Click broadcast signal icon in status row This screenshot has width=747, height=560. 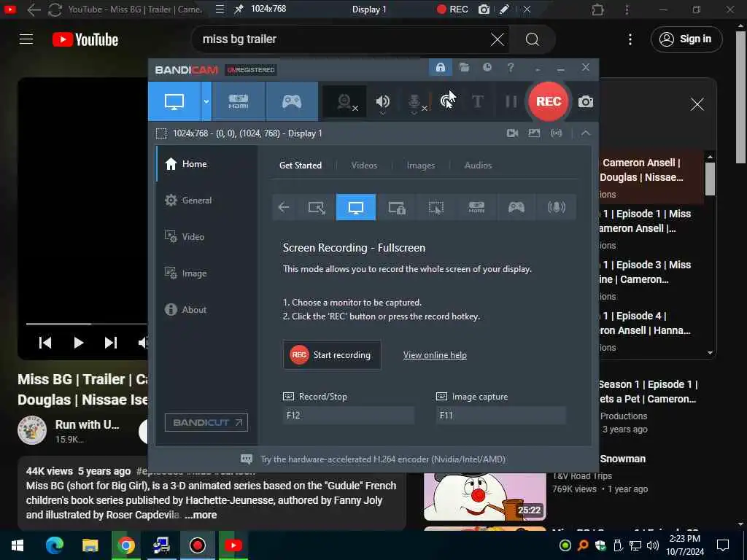click(x=556, y=133)
